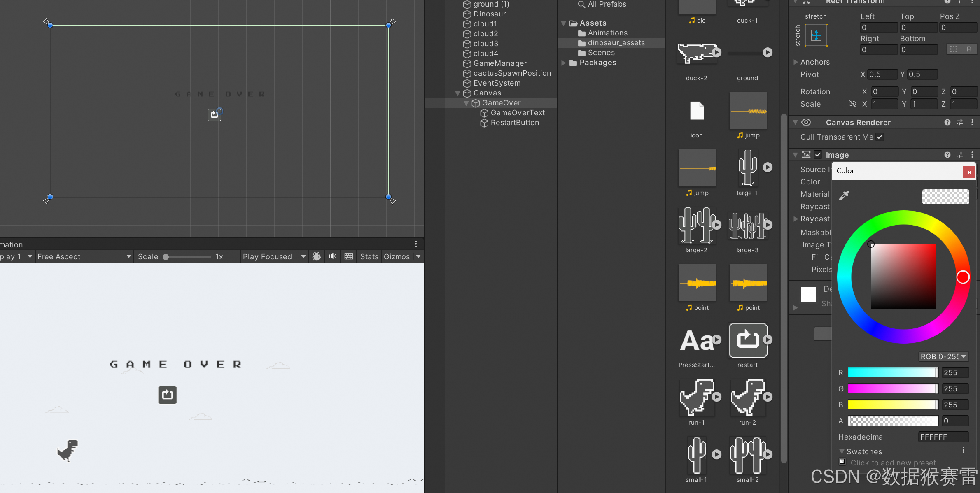Open the Image component help icon

[947, 155]
